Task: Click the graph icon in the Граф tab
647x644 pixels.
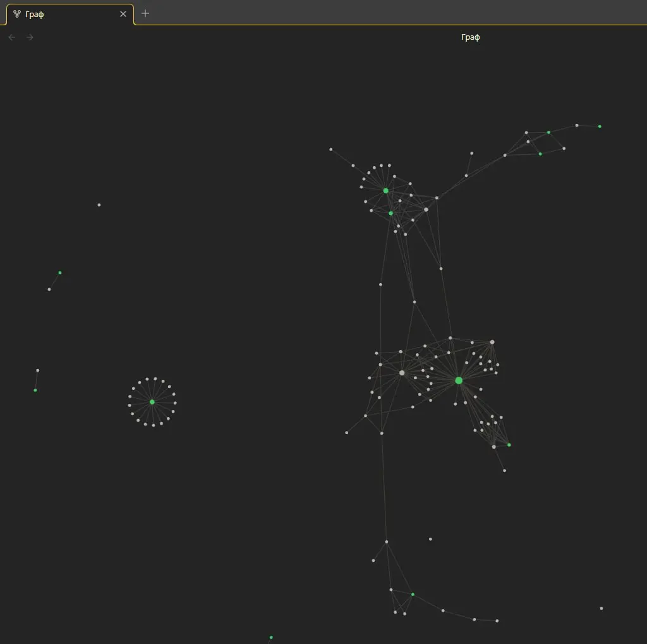Action: click(17, 14)
